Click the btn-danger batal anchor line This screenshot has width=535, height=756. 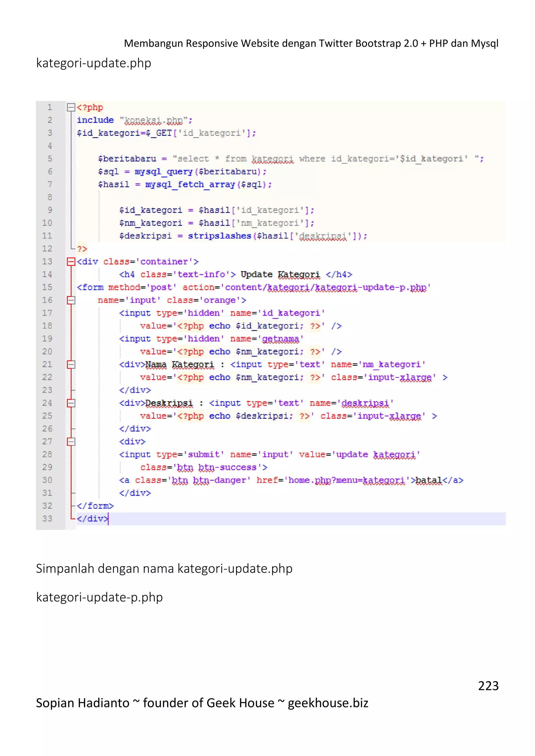click(x=291, y=480)
